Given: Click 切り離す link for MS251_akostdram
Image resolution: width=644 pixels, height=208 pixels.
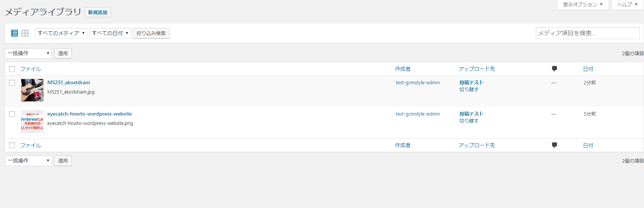Looking at the screenshot, I should click(x=469, y=89).
